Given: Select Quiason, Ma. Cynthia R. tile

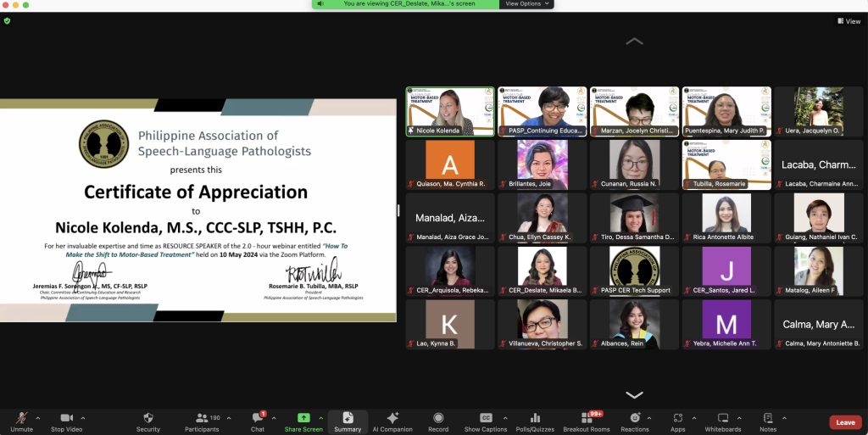Looking at the screenshot, I should pyautogui.click(x=450, y=165).
